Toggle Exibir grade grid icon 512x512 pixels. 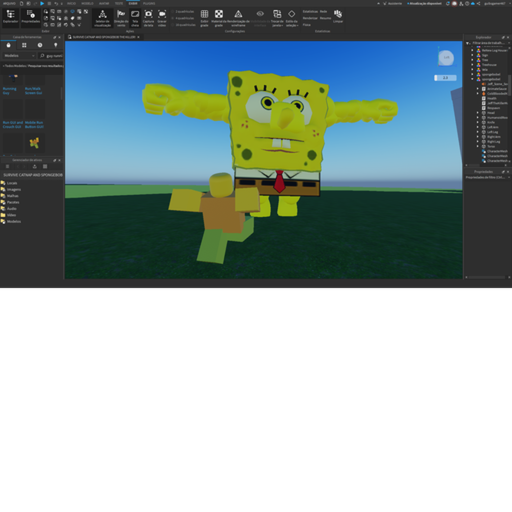coord(204,18)
